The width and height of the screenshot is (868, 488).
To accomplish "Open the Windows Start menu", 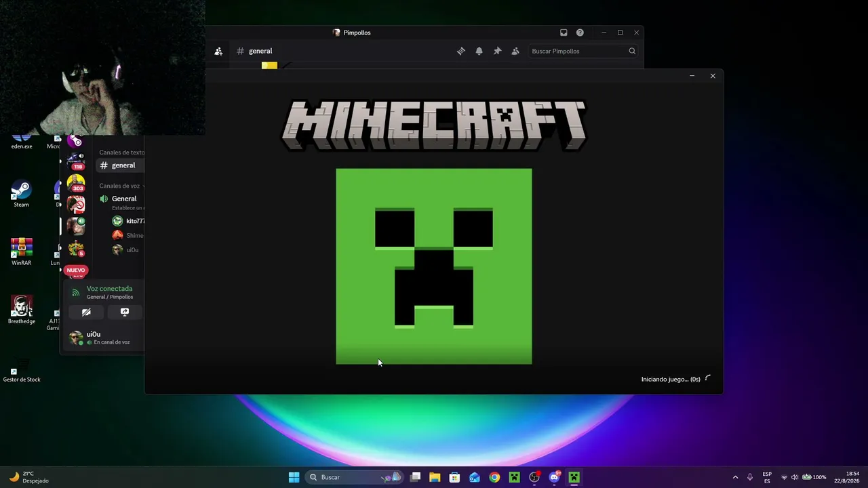I will (294, 477).
